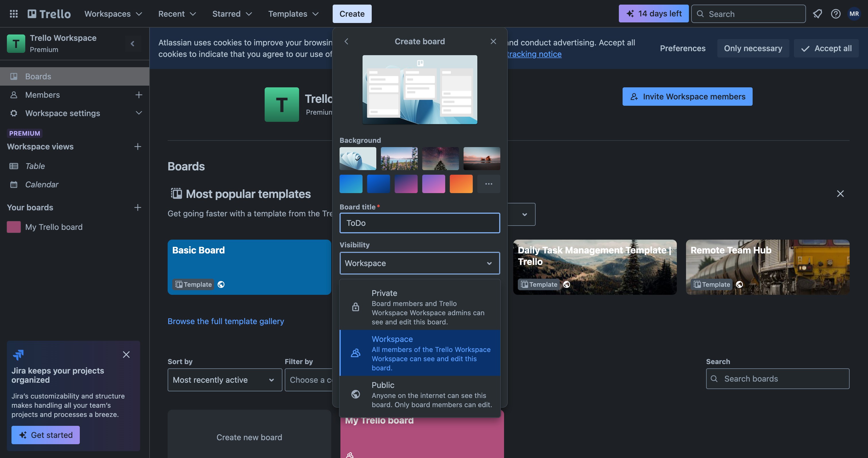Click the Public option globe icon
Screen dimensions: 868x458
[355, 394]
